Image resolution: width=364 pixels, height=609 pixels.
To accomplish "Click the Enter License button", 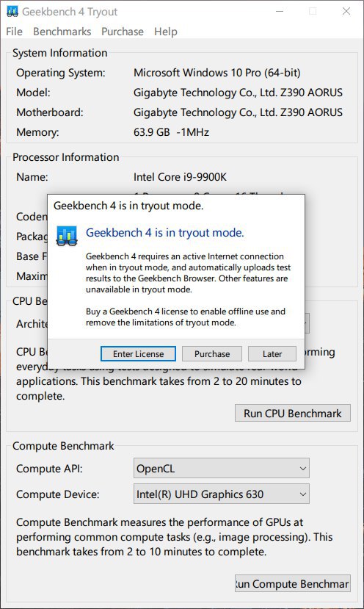I will [138, 354].
